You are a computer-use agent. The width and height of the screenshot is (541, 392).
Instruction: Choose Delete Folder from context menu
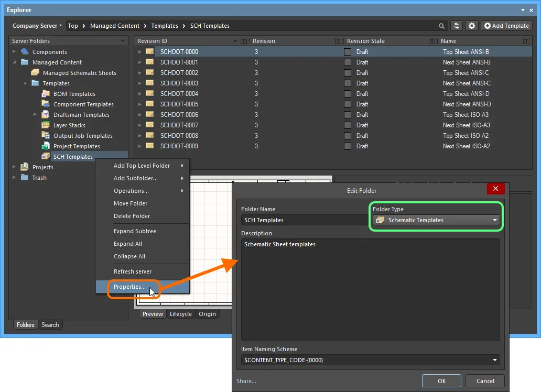pos(142,216)
